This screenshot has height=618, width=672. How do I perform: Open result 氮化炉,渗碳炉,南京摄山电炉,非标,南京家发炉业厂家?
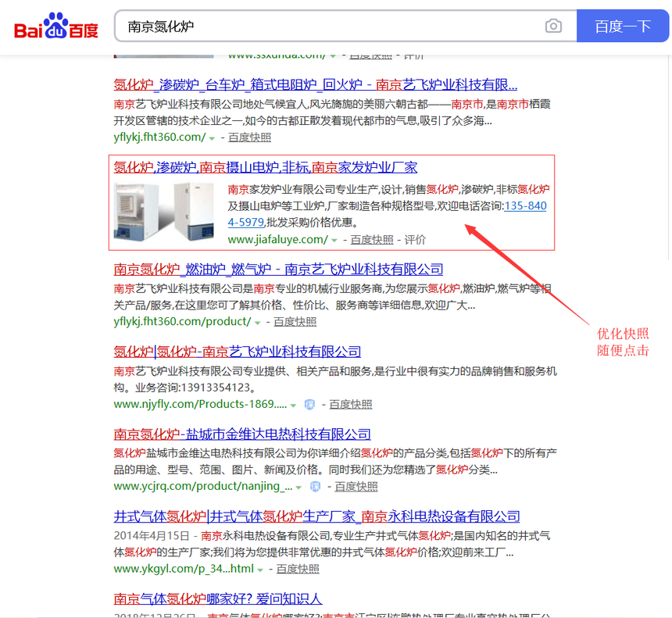coord(266,167)
